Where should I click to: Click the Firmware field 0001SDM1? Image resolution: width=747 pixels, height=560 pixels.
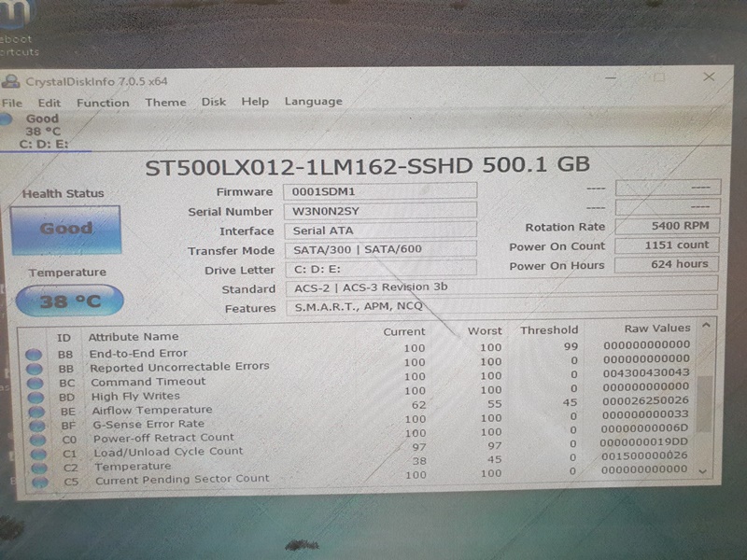(380, 191)
